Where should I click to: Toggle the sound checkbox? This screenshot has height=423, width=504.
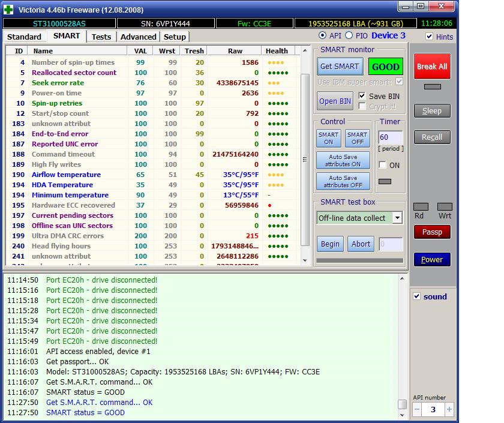pyautogui.click(x=417, y=296)
